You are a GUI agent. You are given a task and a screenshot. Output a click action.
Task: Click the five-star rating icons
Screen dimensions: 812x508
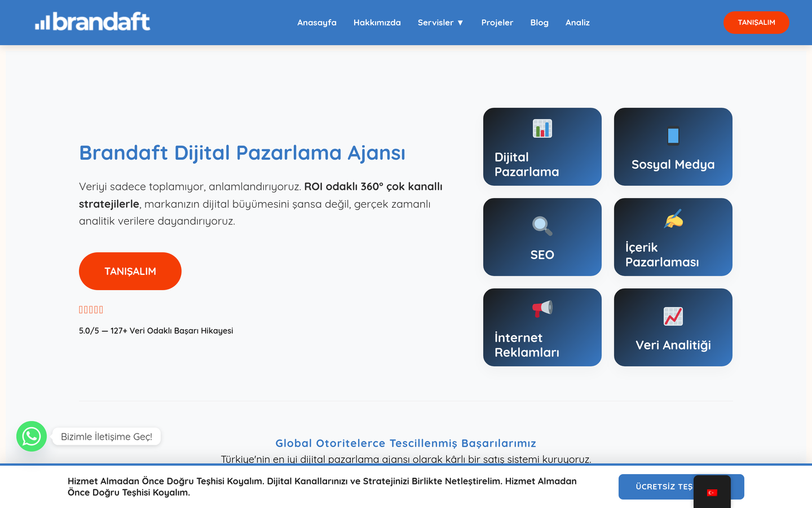[x=91, y=309]
